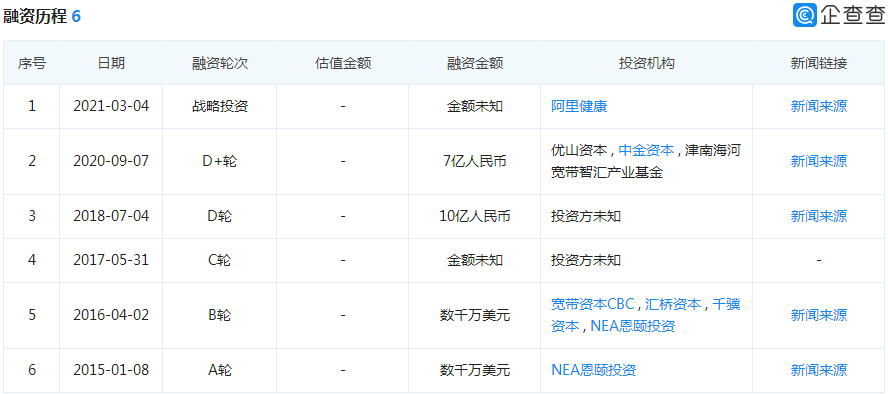Select the B轮 round cell

click(x=220, y=315)
